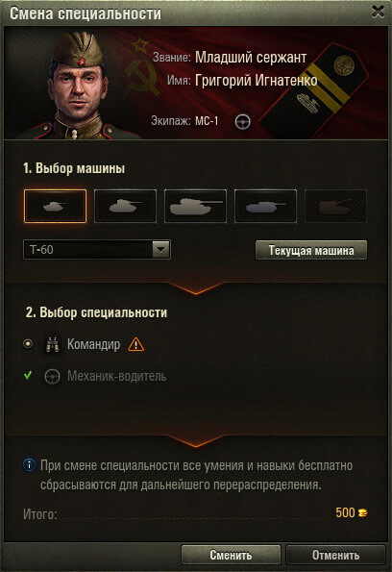Screen dimensions: 392x572
Task: Select the light tank vehicle class icon
Action: coord(55,206)
